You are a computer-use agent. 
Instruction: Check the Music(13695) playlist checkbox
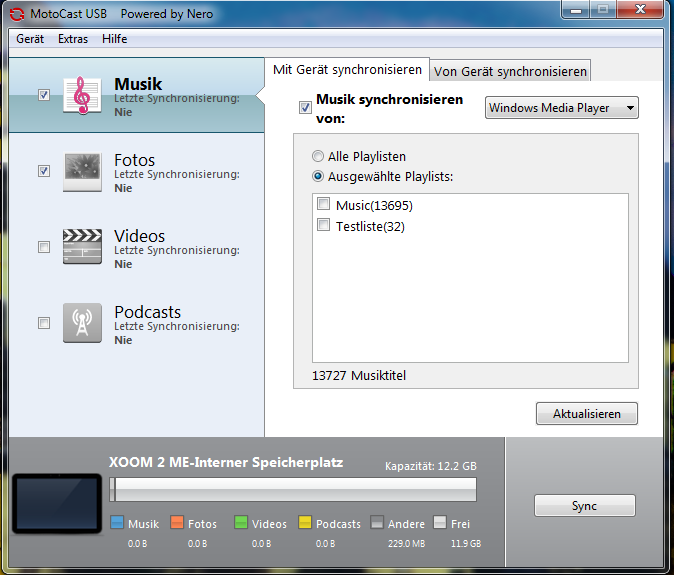coord(323,204)
